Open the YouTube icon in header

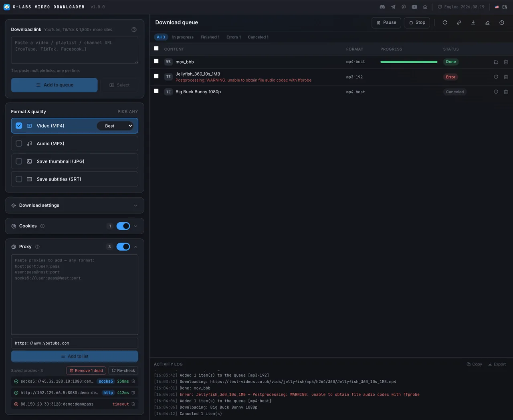click(414, 7)
